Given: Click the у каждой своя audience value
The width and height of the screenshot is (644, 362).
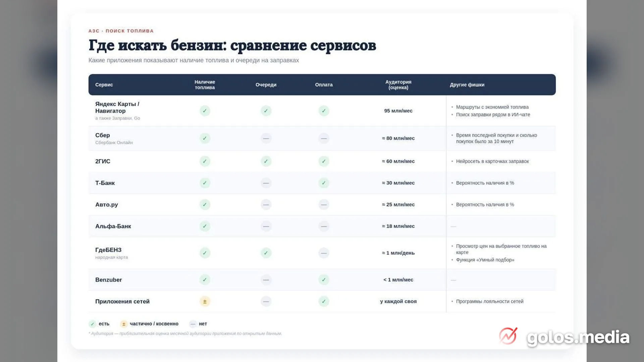Looking at the screenshot, I should (398, 301).
